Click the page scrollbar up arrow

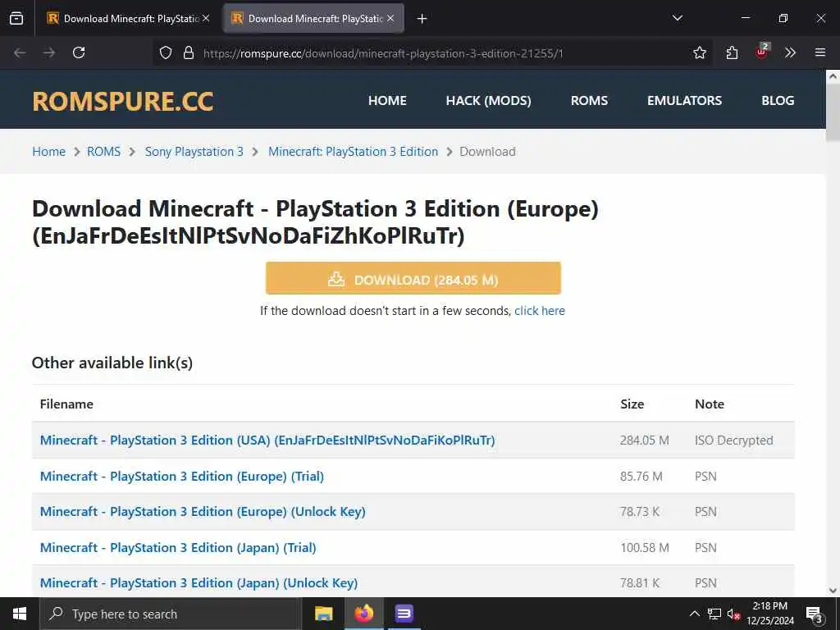833,76
